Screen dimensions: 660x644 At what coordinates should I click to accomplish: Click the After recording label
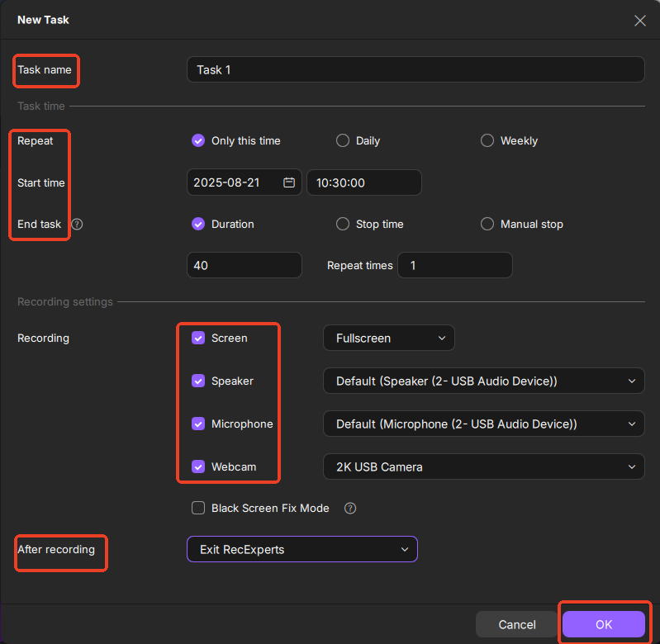point(56,549)
